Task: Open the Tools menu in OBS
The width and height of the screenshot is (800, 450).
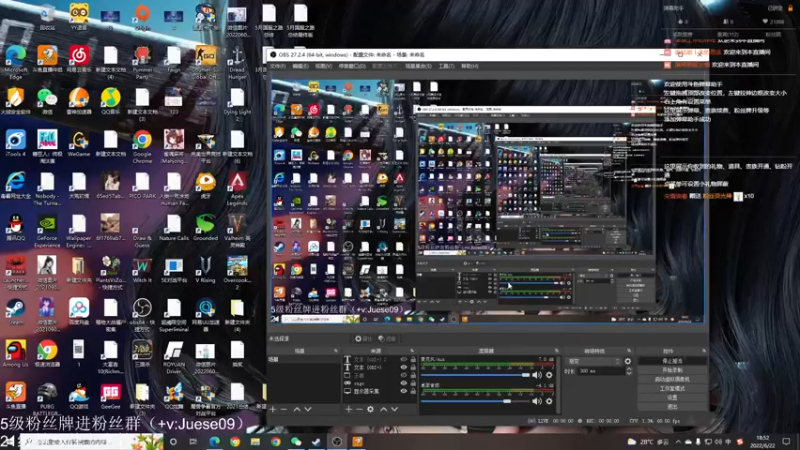Action: pyautogui.click(x=446, y=66)
